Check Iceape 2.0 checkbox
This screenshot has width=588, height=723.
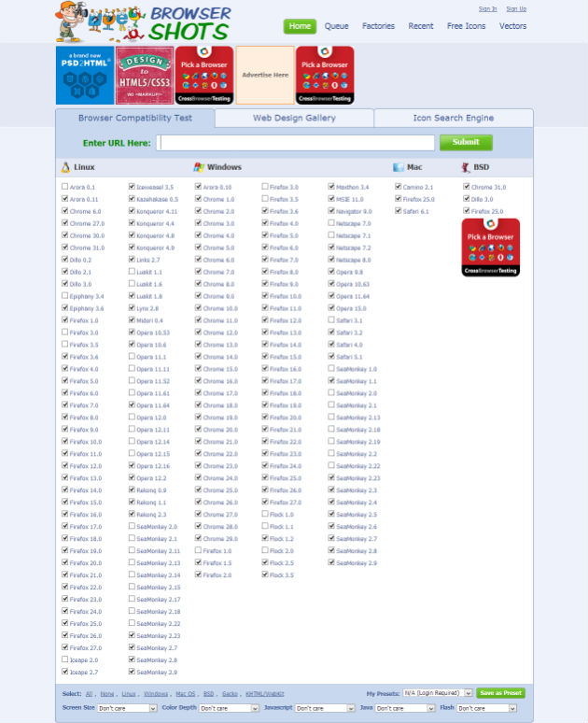point(65,659)
